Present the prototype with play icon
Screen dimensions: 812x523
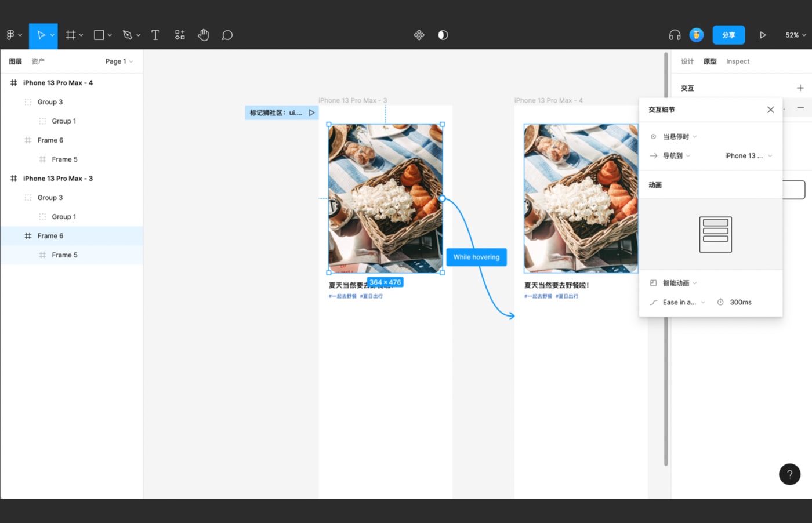tap(763, 35)
